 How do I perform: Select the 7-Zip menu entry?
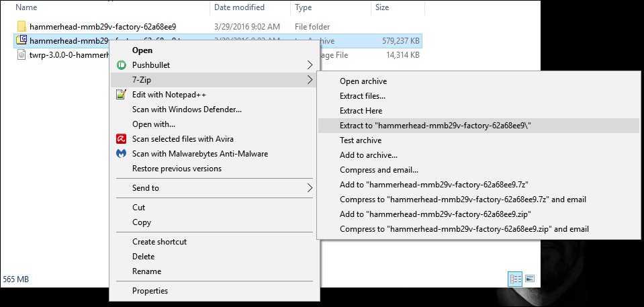pyautogui.click(x=215, y=80)
